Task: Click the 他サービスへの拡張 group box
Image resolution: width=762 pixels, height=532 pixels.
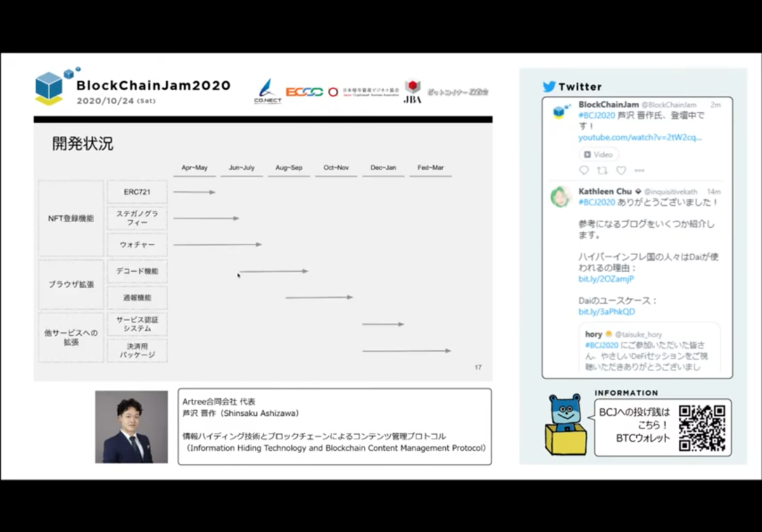Action: pyautogui.click(x=71, y=337)
